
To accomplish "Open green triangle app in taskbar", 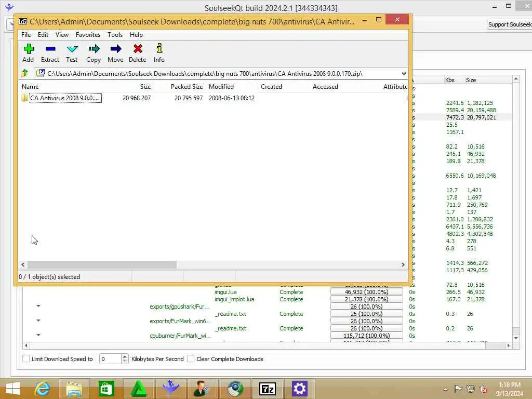I will [138, 389].
